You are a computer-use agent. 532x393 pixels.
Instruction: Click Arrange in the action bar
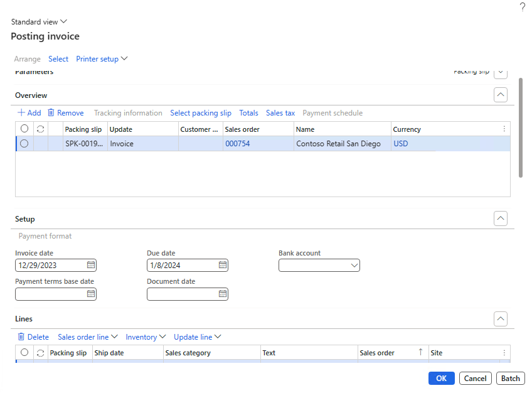coord(27,59)
